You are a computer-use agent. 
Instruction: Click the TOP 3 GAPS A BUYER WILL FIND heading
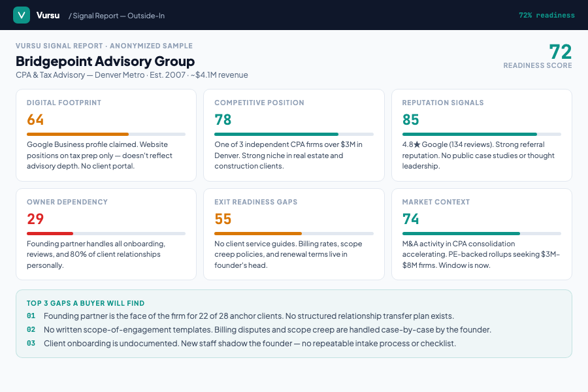pos(86,303)
